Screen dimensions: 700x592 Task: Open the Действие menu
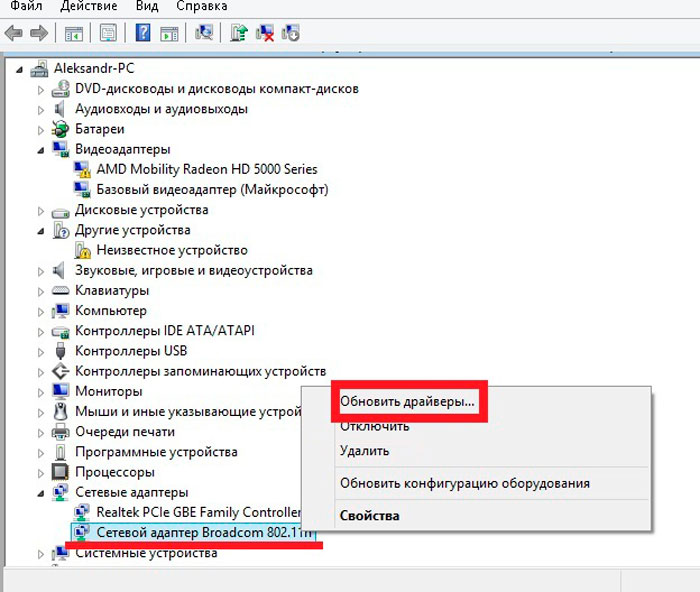pos(89,6)
